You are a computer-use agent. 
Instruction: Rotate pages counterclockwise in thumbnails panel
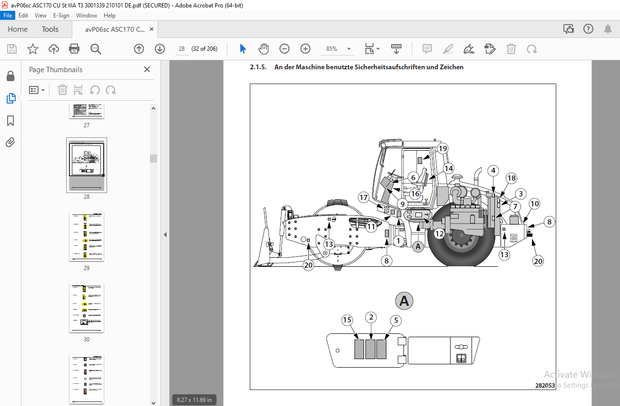click(95, 90)
